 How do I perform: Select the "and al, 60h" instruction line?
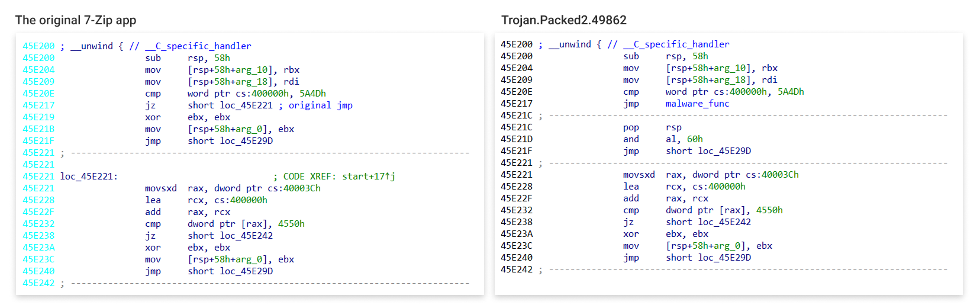coord(663,139)
